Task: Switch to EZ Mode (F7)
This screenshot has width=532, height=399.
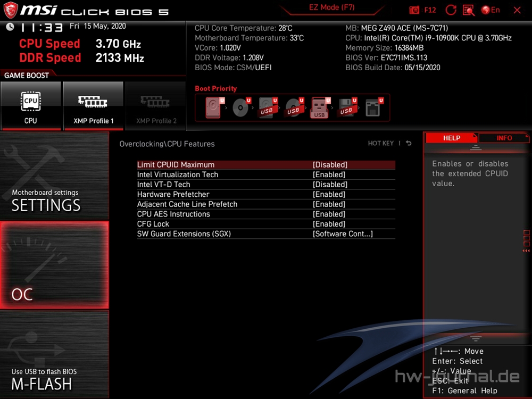Action: coord(332,7)
